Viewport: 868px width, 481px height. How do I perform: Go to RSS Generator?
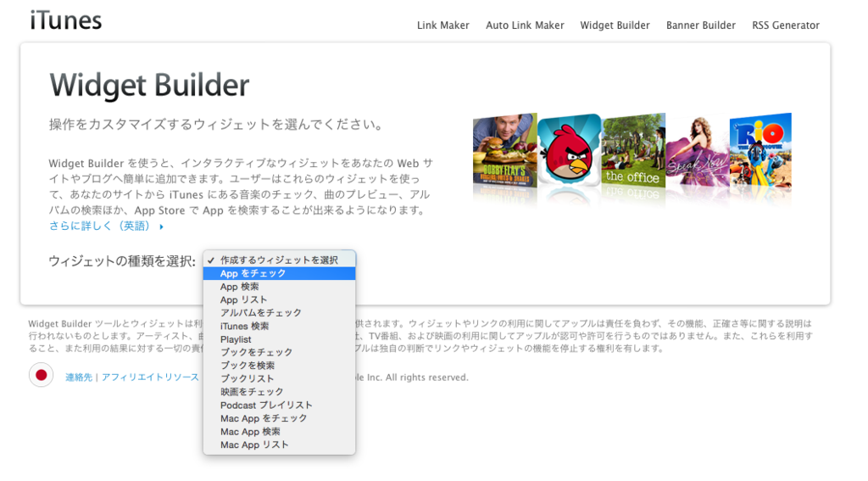click(786, 25)
